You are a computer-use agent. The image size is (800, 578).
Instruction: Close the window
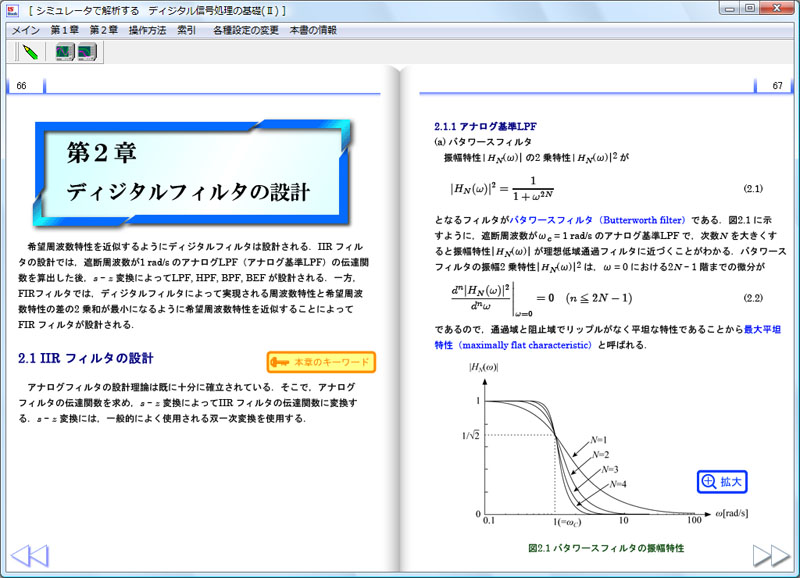pyautogui.click(x=777, y=8)
